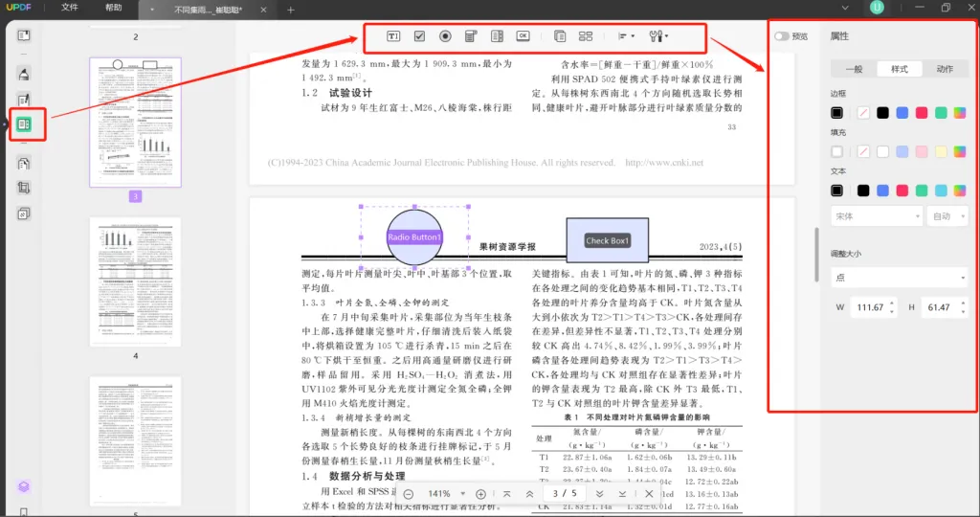The width and height of the screenshot is (980, 517).
Task: Select the Dropdown form field tool
Action: 471,36
